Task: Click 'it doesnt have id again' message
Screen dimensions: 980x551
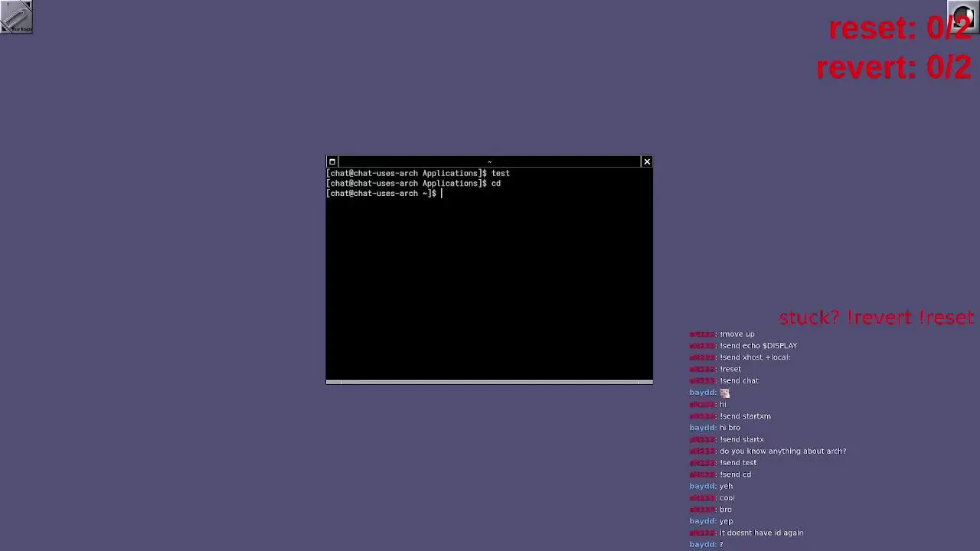Action: pos(761,533)
